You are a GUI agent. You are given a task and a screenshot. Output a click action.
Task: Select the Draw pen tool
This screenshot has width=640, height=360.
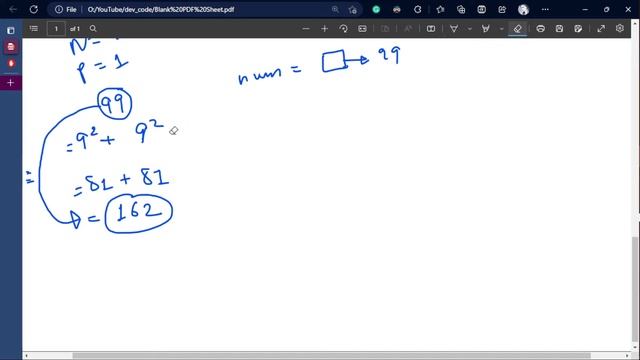click(454, 29)
